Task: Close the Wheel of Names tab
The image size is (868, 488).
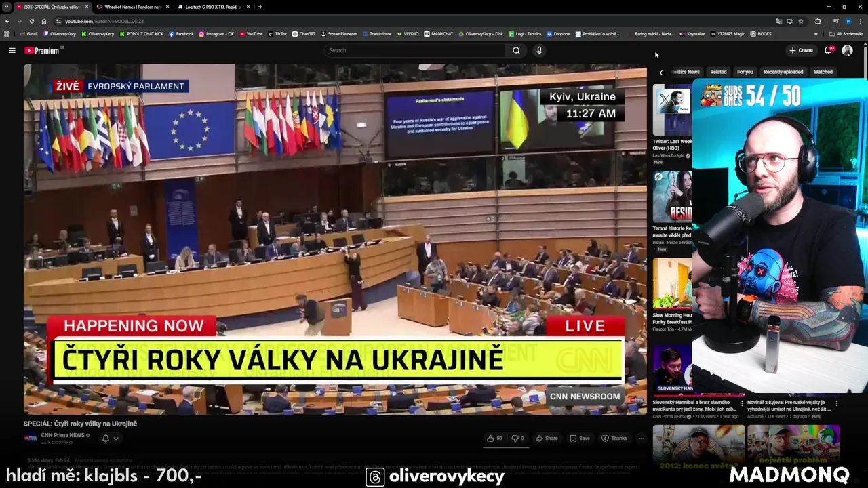Action: (167, 7)
